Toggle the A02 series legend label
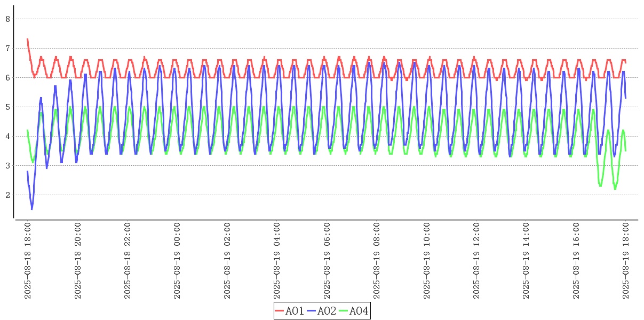 (327, 311)
